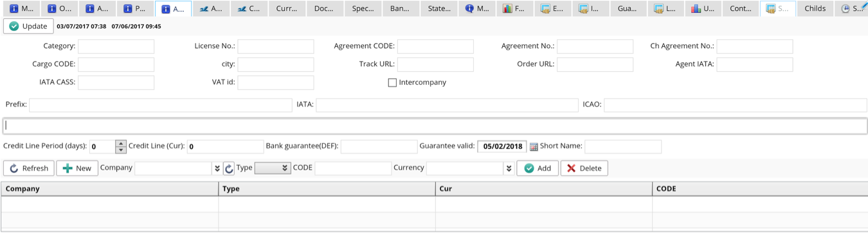The width and height of the screenshot is (868, 248).
Task: Click the reload icon next to Company dropdown
Action: pyautogui.click(x=229, y=168)
